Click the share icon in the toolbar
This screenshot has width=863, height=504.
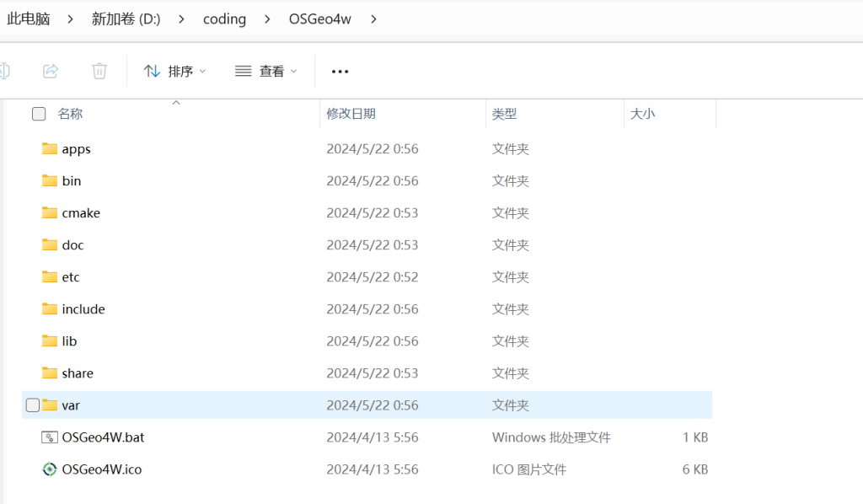click(x=51, y=71)
